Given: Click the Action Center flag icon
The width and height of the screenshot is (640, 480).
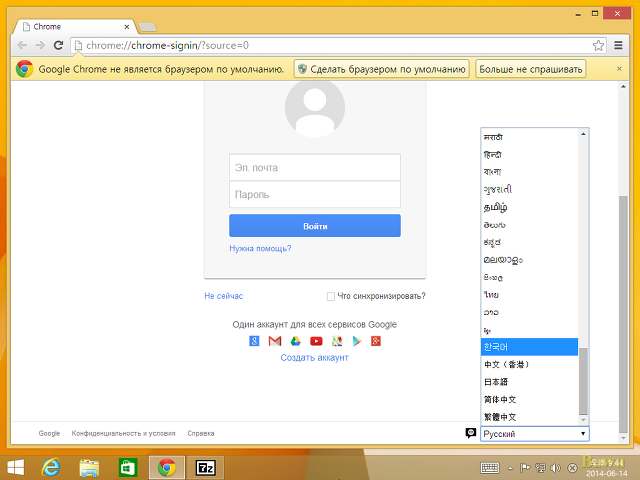Looking at the screenshot, I should [x=525, y=468].
